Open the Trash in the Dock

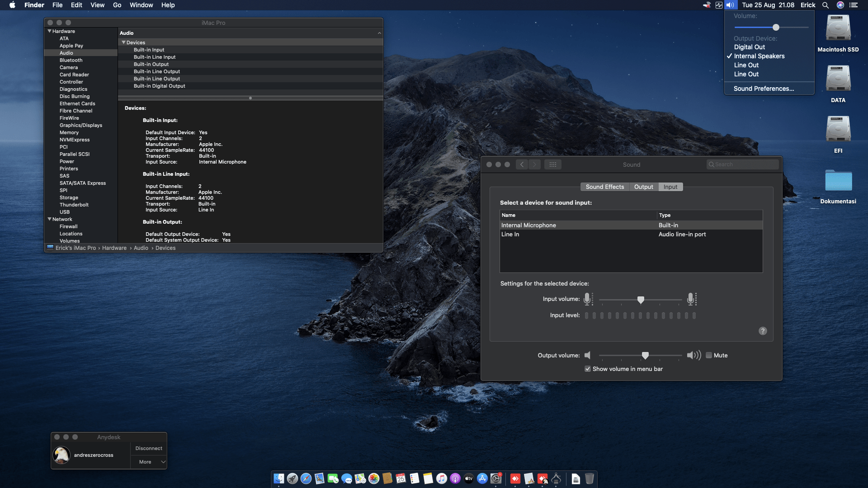(590, 479)
